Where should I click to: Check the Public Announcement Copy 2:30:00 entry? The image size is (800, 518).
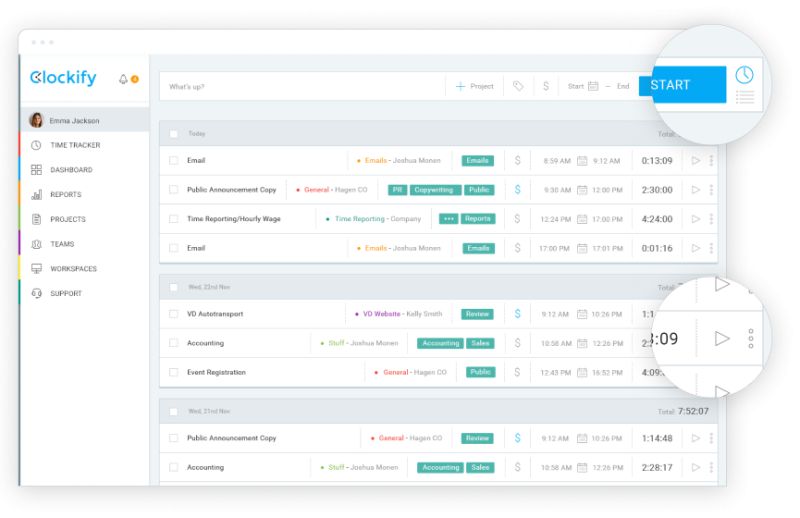pos(174,189)
